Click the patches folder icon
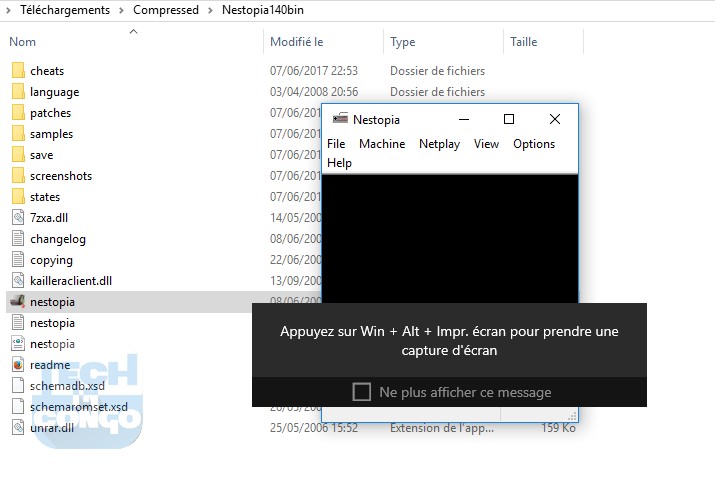The height and width of the screenshot is (477, 715). (18, 113)
